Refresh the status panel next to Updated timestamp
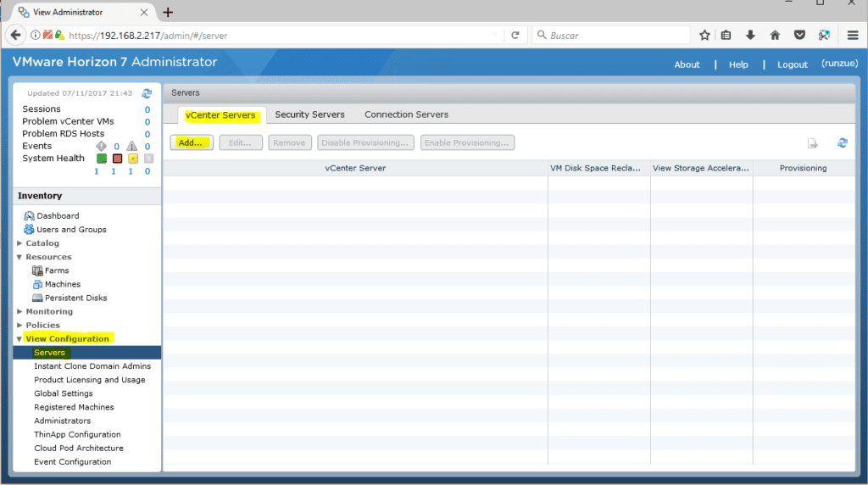 coord(147,93)
